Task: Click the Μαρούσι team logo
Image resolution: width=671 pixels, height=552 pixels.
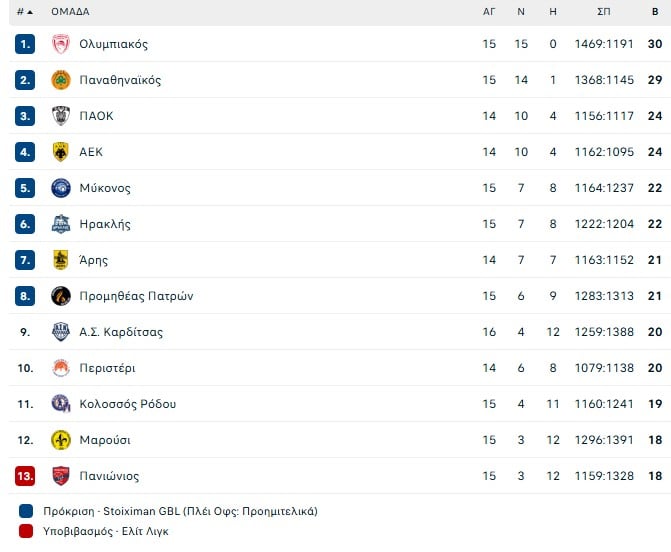Action: pos(61,440)
